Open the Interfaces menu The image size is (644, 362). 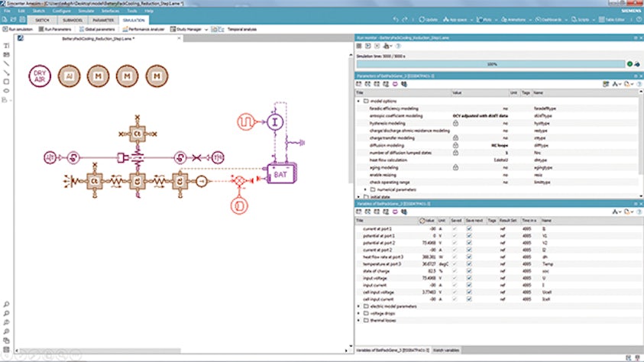click(110, 11)
